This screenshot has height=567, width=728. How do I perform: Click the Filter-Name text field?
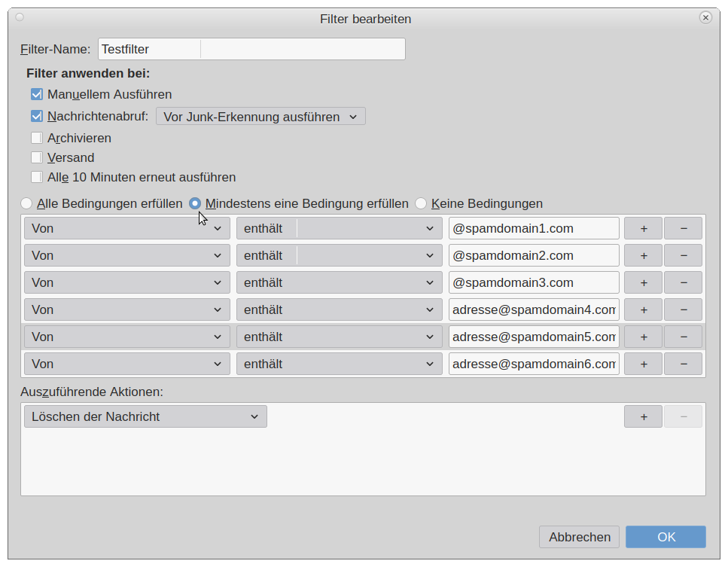click(251, 49)
